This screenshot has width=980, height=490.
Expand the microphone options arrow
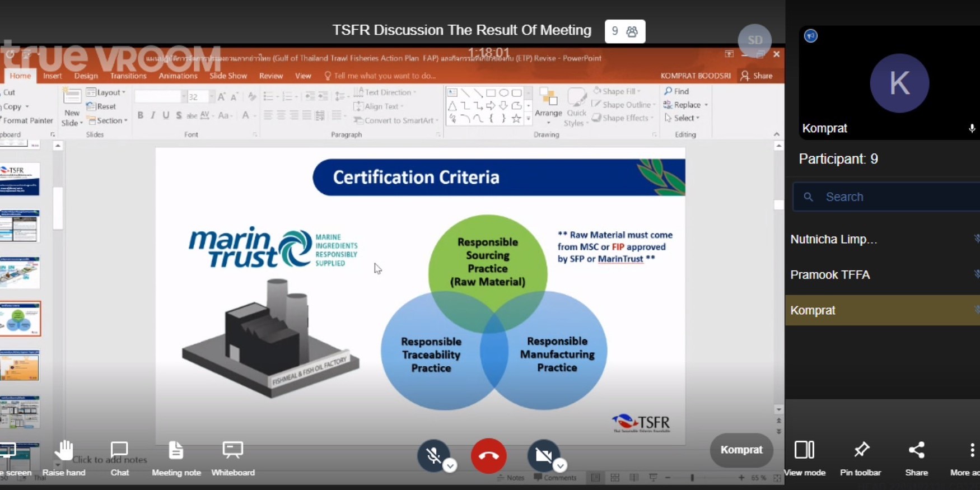point(450,466)
